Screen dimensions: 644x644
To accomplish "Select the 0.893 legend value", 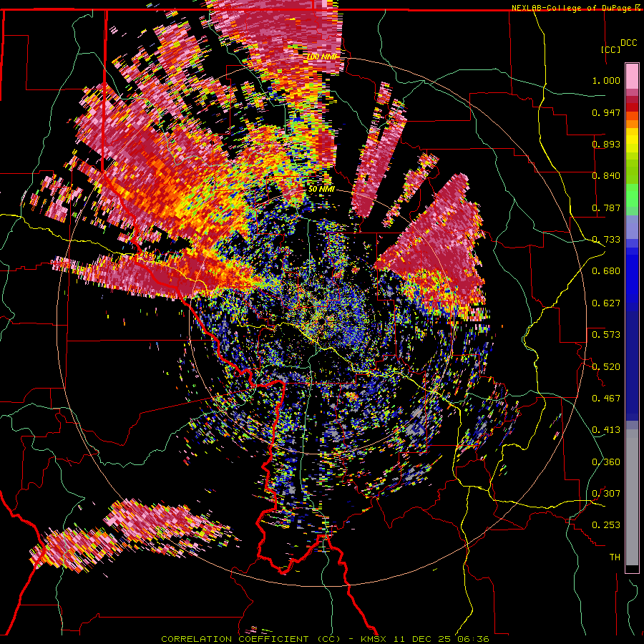I will tap(606, 144).
